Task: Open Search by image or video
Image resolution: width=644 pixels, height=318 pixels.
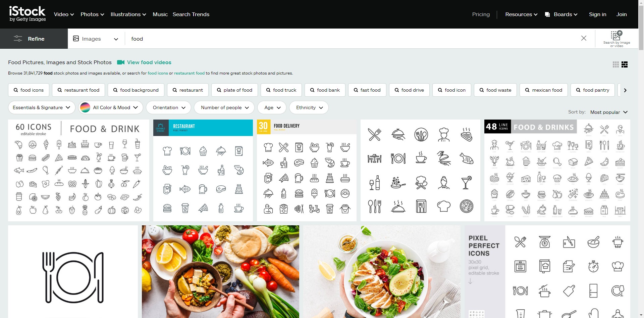Action: coord(616,39)
